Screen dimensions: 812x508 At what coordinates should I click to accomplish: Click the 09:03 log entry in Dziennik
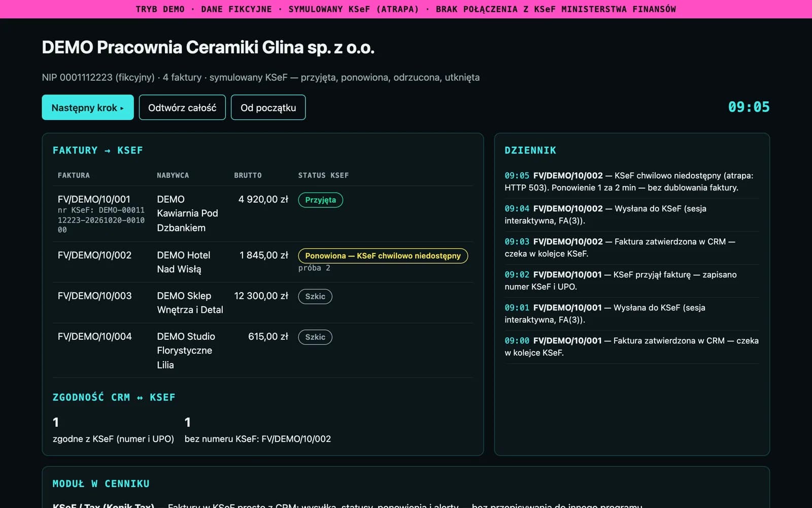(x=631, y=247)
